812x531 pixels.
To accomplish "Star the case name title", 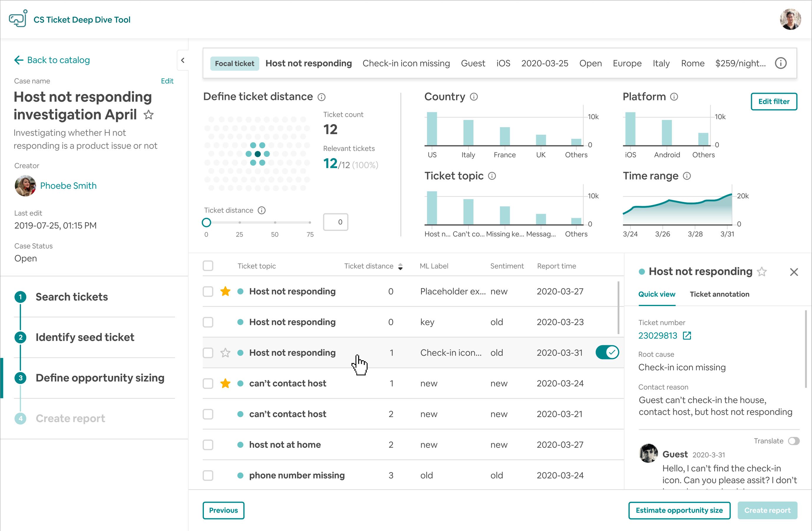I will click(x=148, y=115).
